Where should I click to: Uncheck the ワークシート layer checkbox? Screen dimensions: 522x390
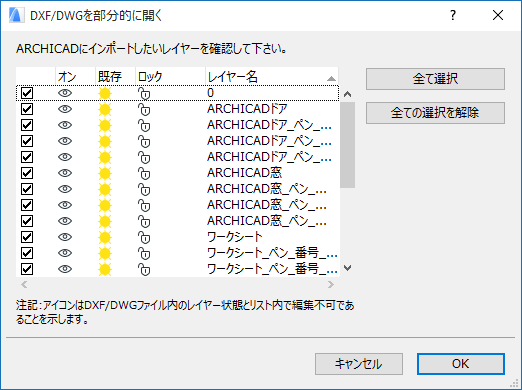[27, 237]
